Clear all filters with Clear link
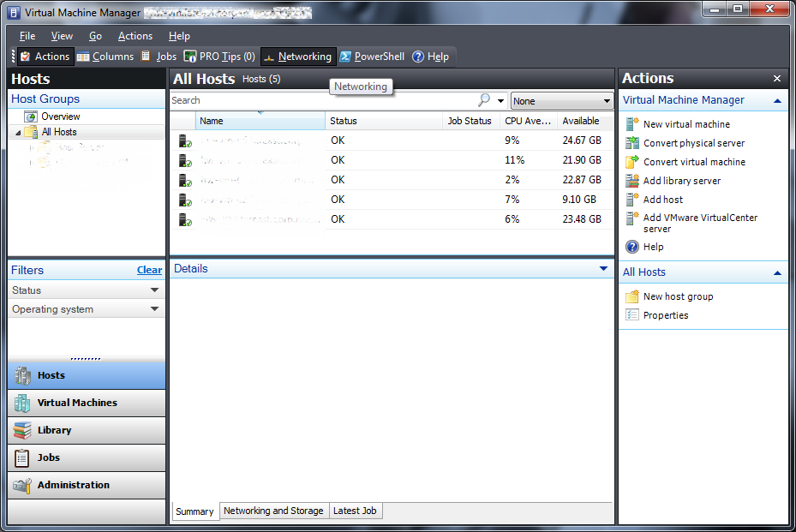The image size is (796, 532). [149, 270]
